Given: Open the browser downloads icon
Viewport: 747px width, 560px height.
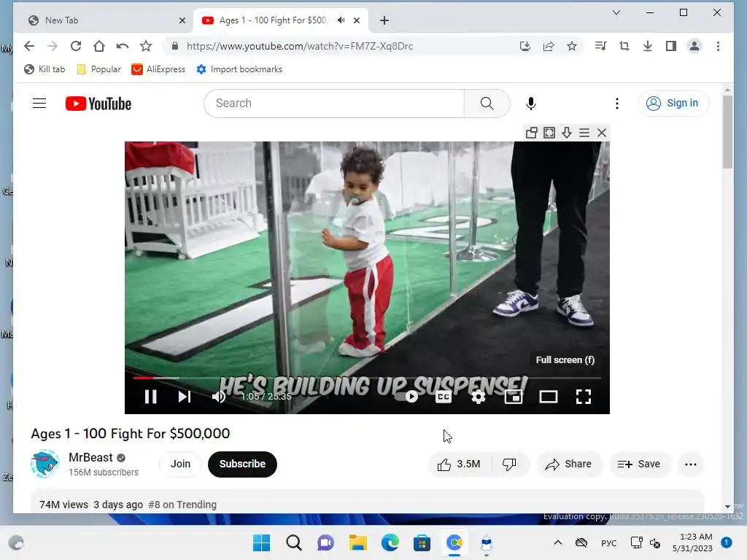Looking at the screenshot, I should coord(648,46).
